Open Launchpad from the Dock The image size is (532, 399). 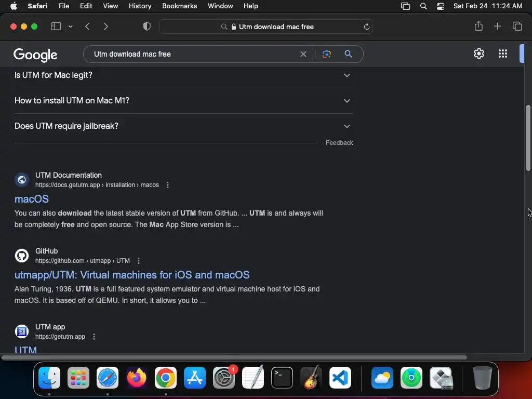(78, 378)
